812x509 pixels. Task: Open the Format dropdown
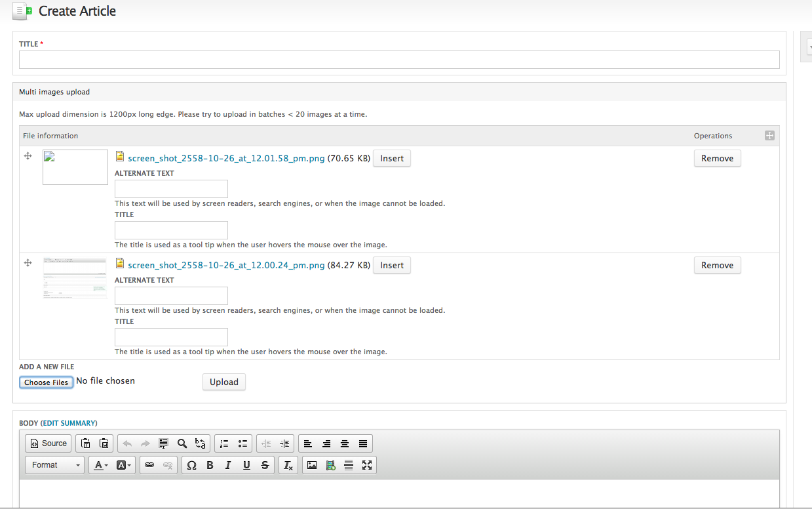tap(54, 465)
